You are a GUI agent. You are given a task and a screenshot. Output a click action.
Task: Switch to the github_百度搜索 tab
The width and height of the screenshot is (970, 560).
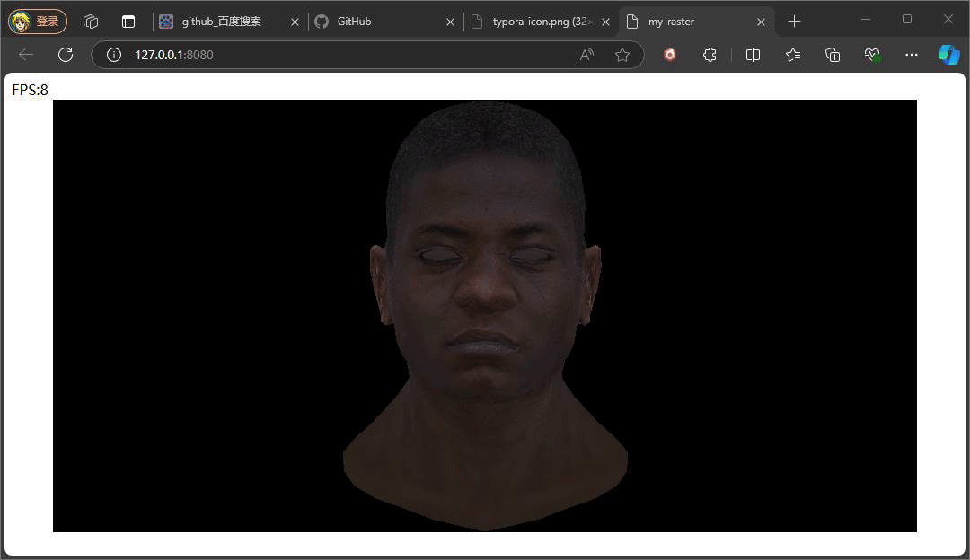[x=222, y=22]
